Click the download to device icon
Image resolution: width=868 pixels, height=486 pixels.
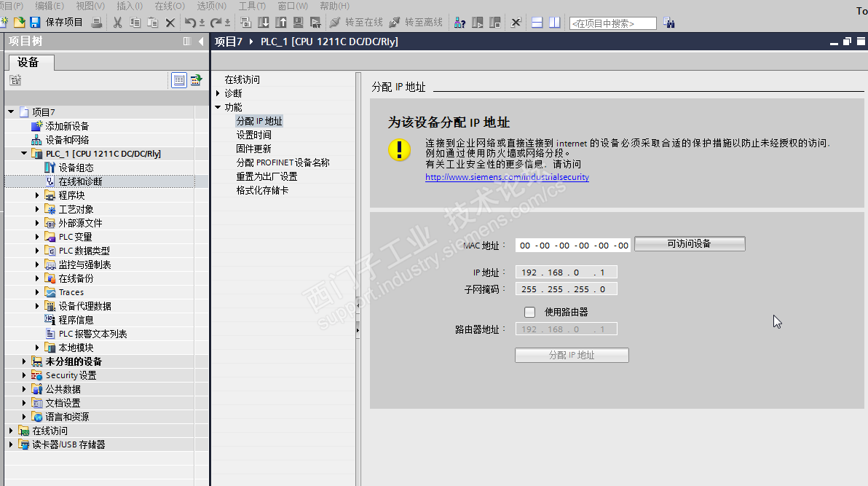[264, 23]
